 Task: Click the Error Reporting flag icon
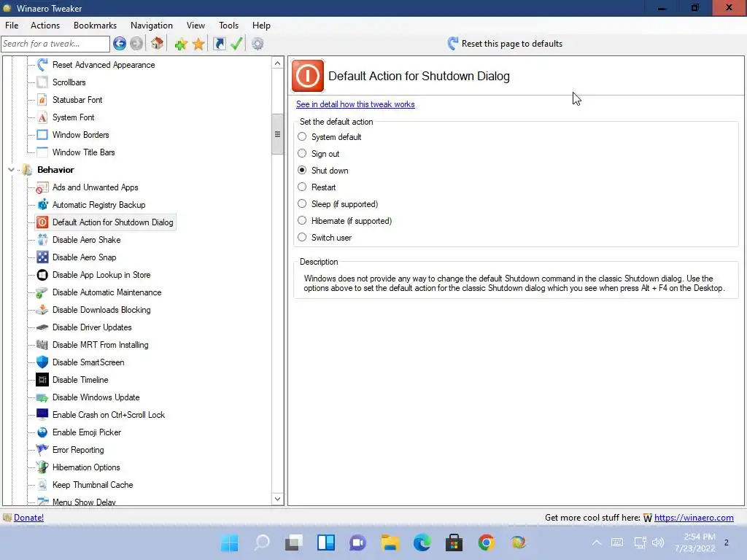pos(42,450)
